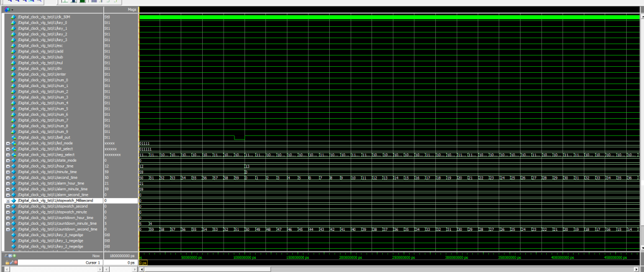Viewport: 644px width, 272px height.
Task: Click the hour_time bus signal icon
Action: tap(13, 166)
